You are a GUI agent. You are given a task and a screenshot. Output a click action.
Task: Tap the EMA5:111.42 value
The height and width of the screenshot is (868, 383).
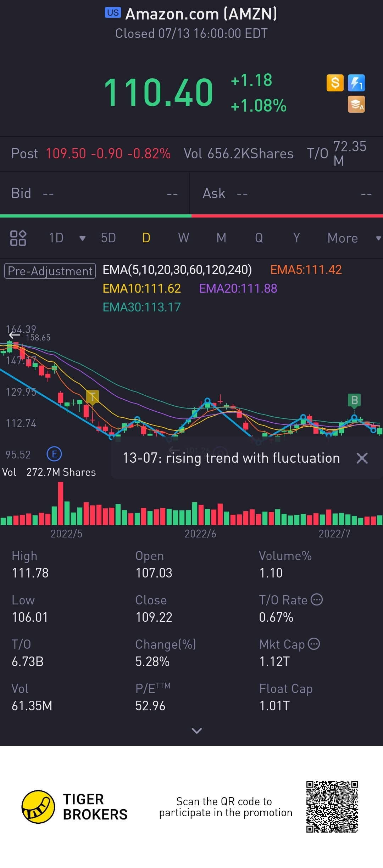(x=306, y=270)
